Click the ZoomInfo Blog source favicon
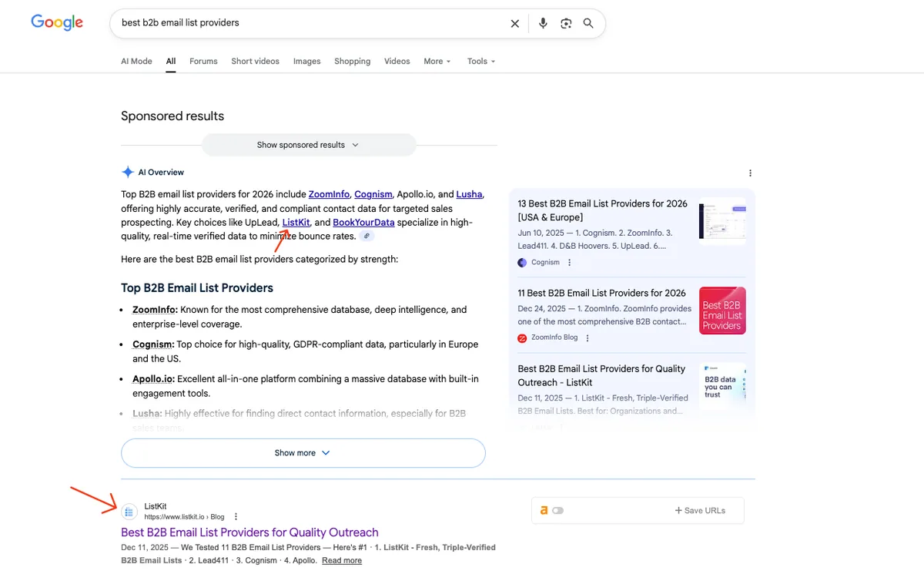The width and height of the screenshot is (924, 581). click(522, 338)
